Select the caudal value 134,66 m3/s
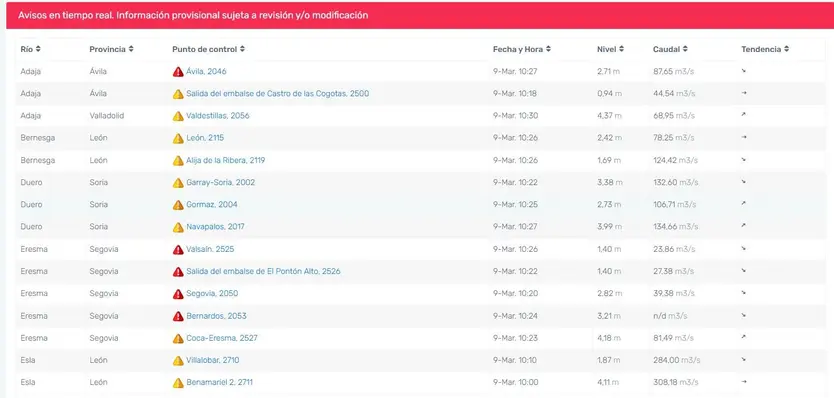Image resolution: width=834 pixels, height=398 pixels. [676, 227]
